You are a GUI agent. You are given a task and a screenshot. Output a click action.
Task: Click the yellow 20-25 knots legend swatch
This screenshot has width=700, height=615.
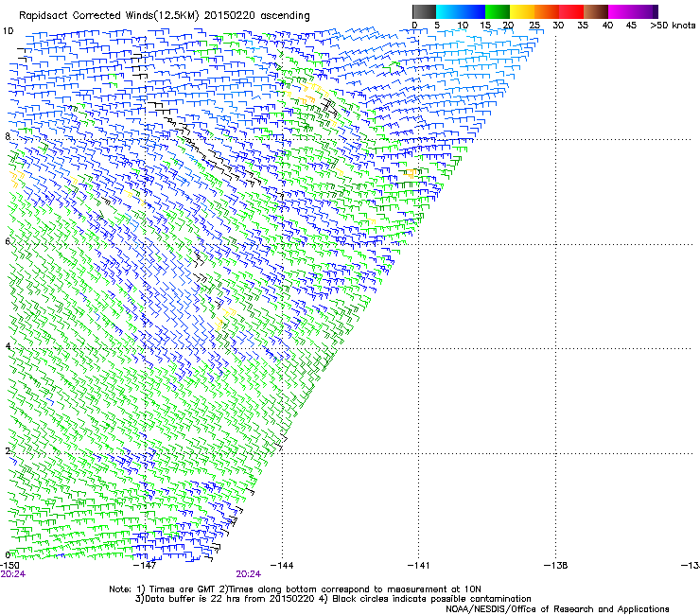point(522,11)
